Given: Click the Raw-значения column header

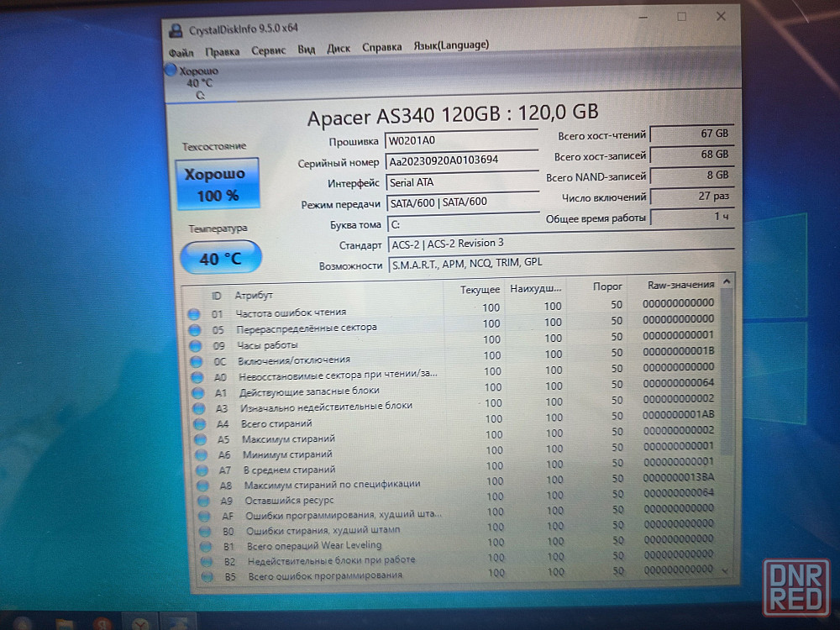Looking at the screenshot, I should pyautogui.click(x=680, y=285).
